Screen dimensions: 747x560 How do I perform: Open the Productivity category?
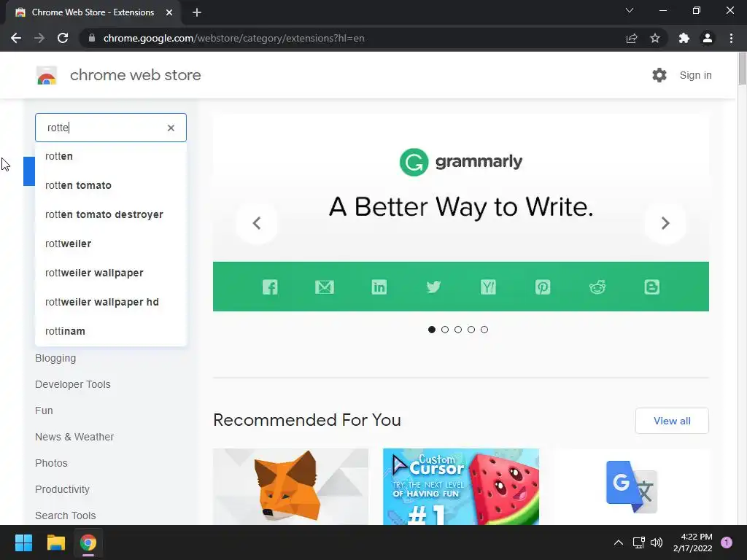[62, 489]
